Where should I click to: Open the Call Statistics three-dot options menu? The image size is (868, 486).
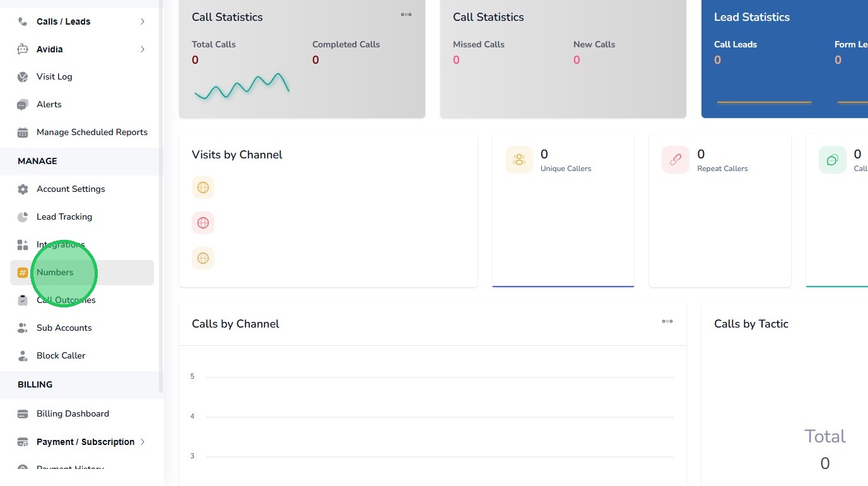tap(406, 15)
